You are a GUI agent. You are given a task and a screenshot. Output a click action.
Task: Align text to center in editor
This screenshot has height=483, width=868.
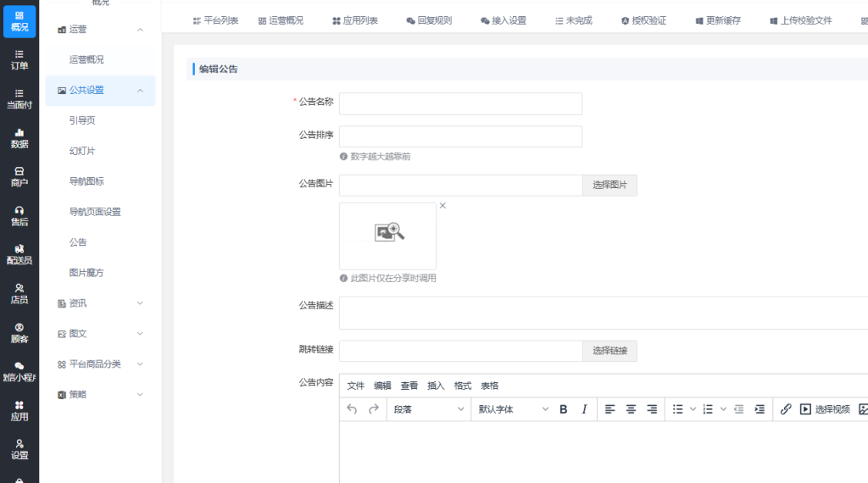tap(631, 409)
